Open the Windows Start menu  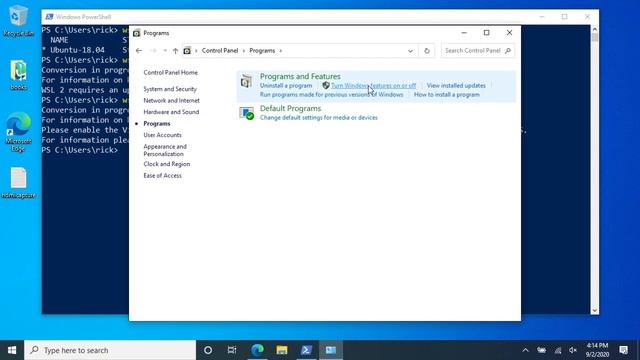tap(12, 350)
